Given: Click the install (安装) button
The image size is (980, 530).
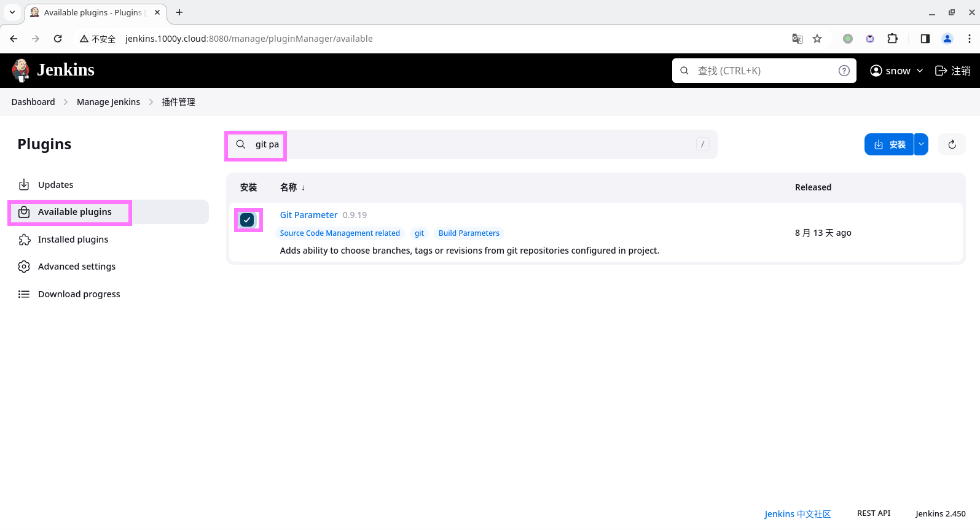Looking at the screenshot, I should pyautogui.click(x=889, y=144).
